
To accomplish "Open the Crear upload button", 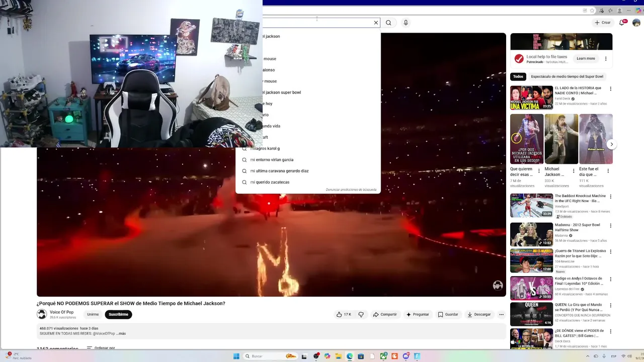I will [x=602, y=23].
